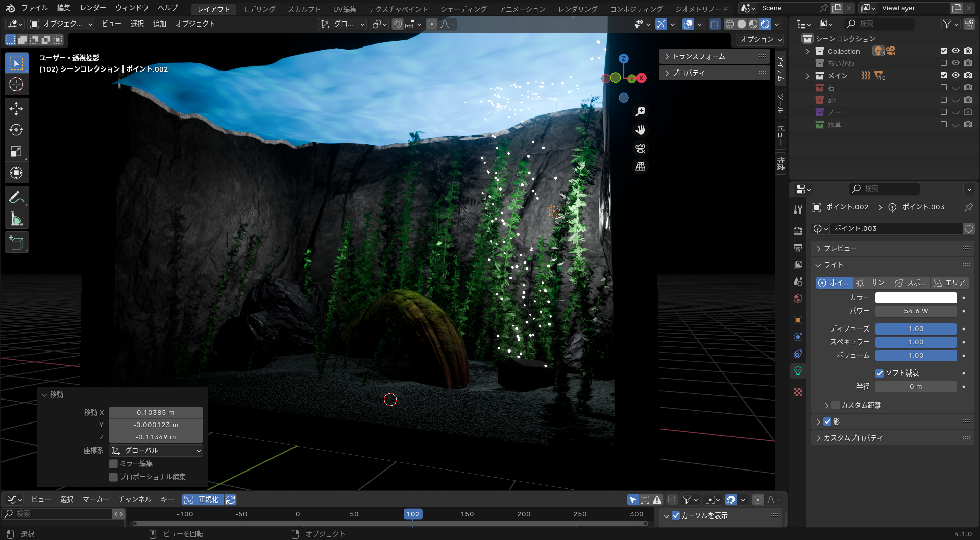Open the Scene properties tab
Viewport: 980px width, 540px height.
[x=798, y=281]
